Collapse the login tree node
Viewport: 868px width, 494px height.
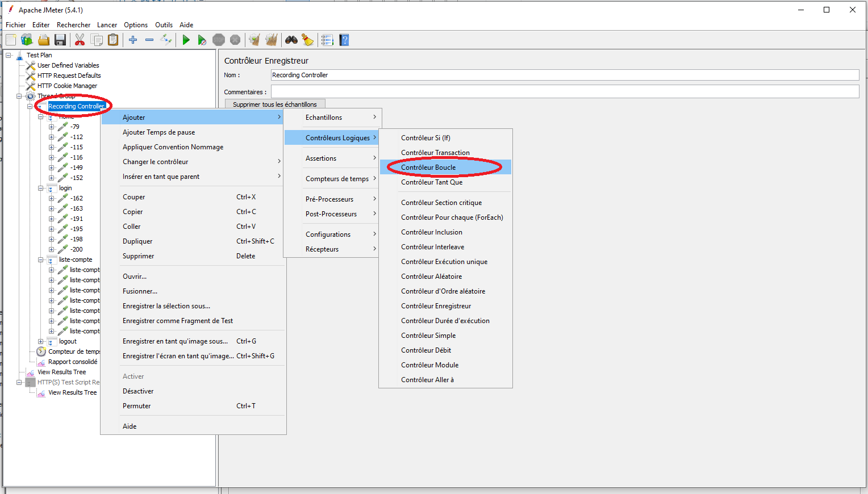coord(41,188)
